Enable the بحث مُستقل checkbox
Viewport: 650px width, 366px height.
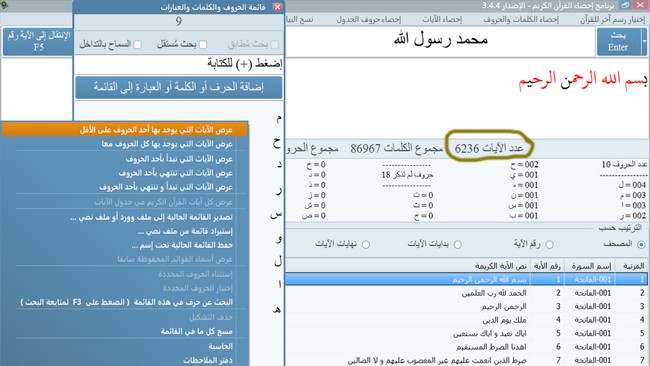tap(203, 44)
